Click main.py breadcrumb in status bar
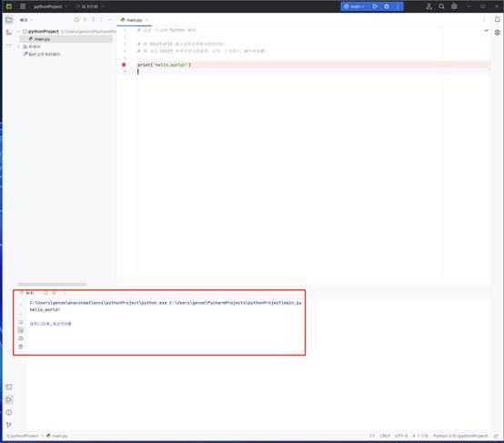Image resolution: width=504 pixels, height=443 pixels. [57, 436]
